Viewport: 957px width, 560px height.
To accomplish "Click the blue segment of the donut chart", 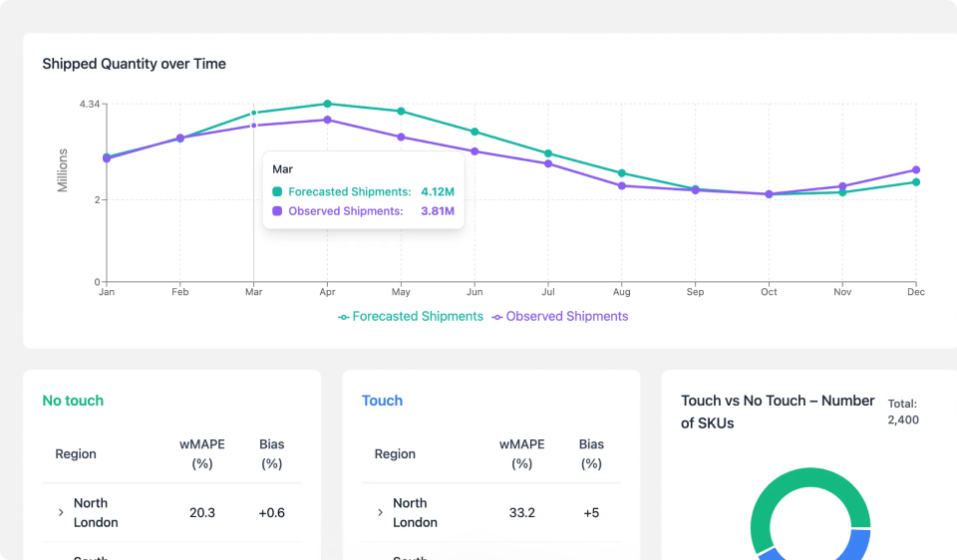I will 855,544.
